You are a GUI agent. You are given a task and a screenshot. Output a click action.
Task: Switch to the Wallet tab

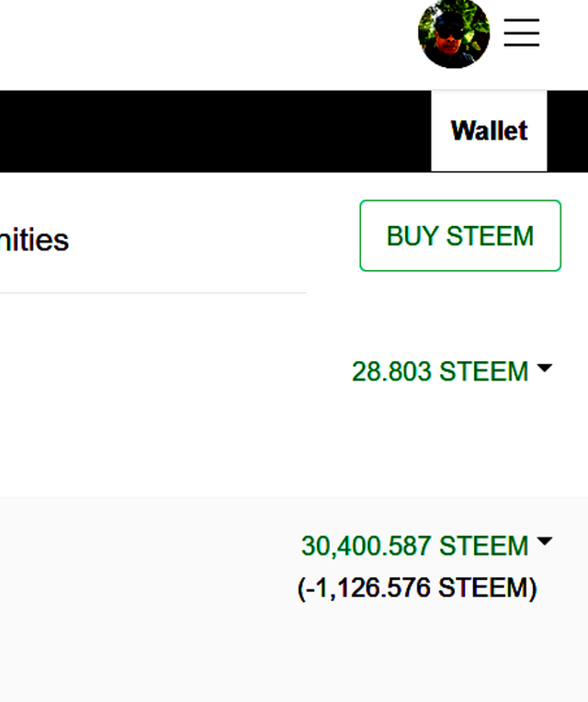click(489, 130)
